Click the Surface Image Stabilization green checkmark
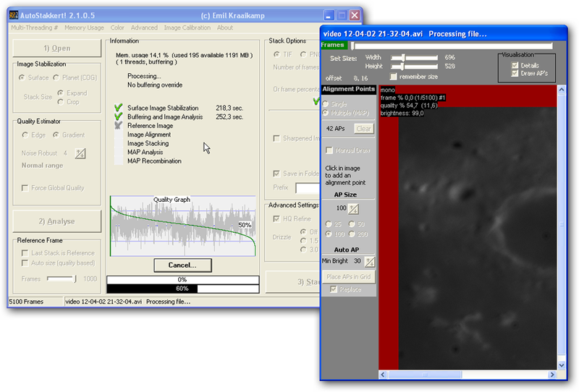The height and width of the screenshot is (392, 579). [x=119, y=108]
